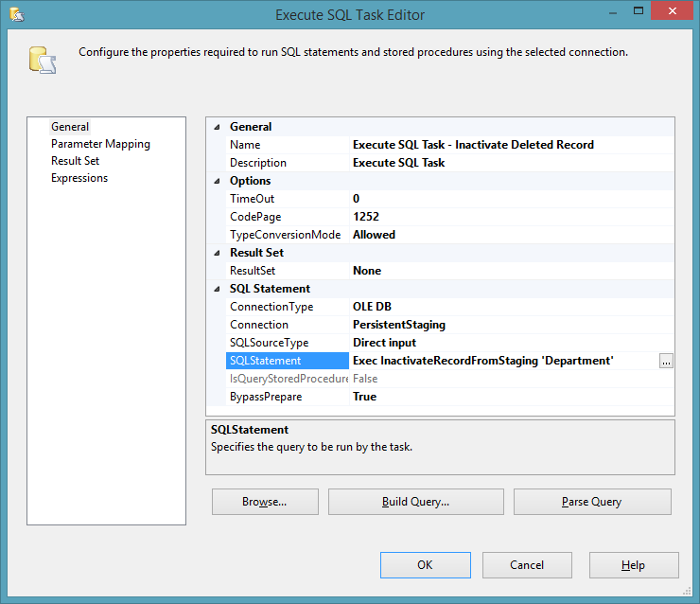Change Connection value PersistentStaging
The height and width of the screenshot is (604, 700).
point(512,325)
